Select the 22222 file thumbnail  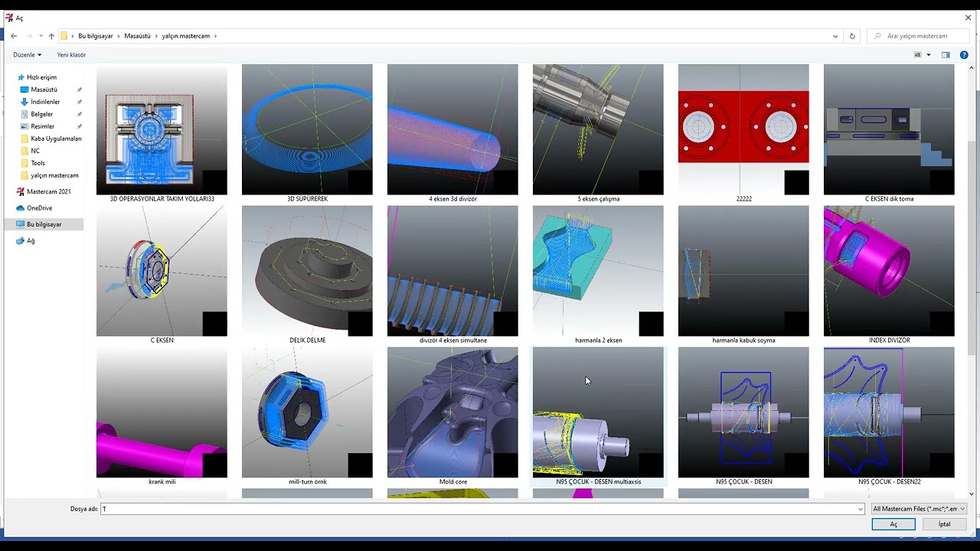[x=743, y=129]
